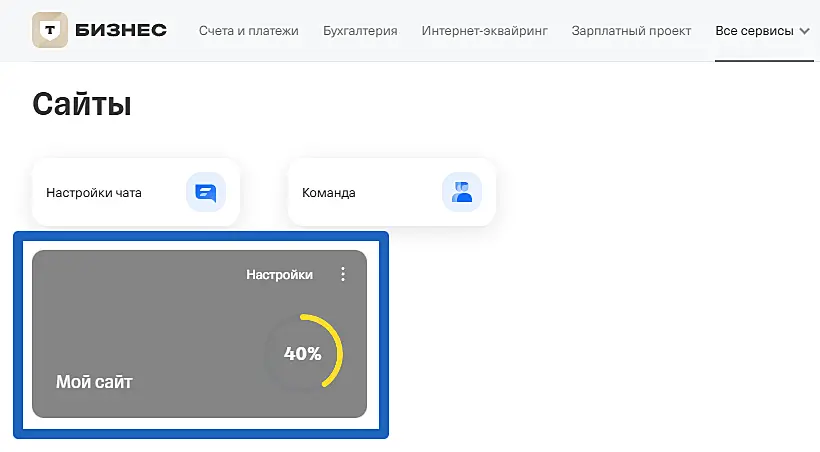Click the Сайты page heading
820x452 pixels.
coord(82,104)
